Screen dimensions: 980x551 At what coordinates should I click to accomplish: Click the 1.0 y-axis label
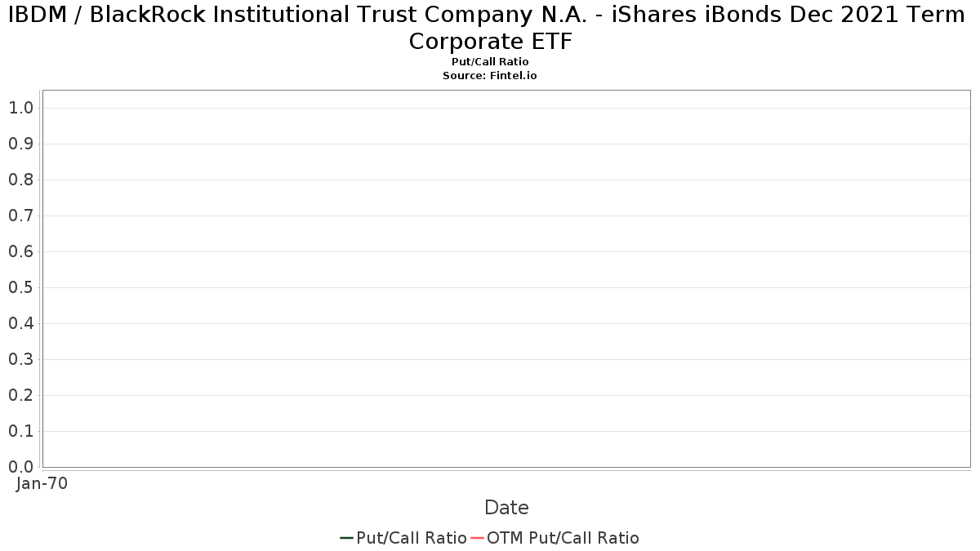pyautogui.click(x=20, y=108)
